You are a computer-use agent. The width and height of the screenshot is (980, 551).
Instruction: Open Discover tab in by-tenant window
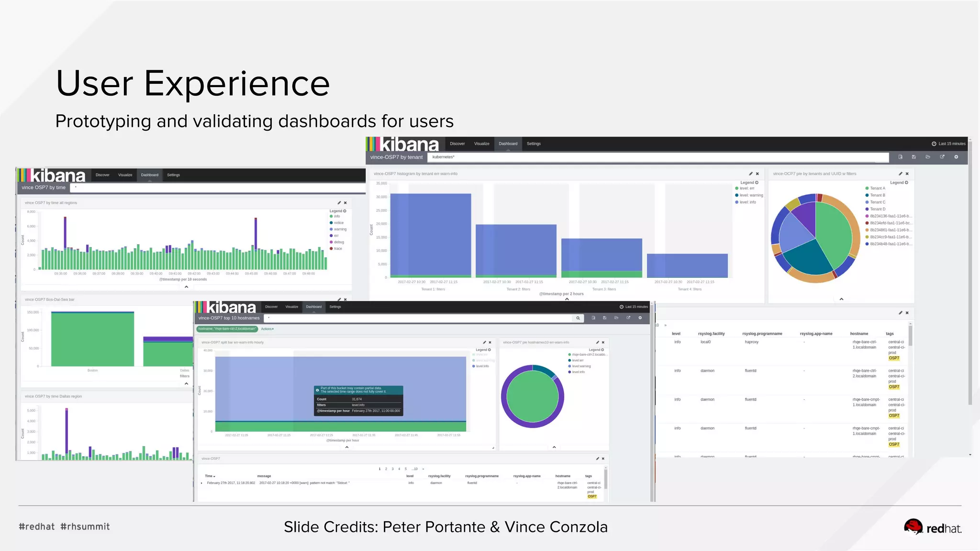coord(457,143)
